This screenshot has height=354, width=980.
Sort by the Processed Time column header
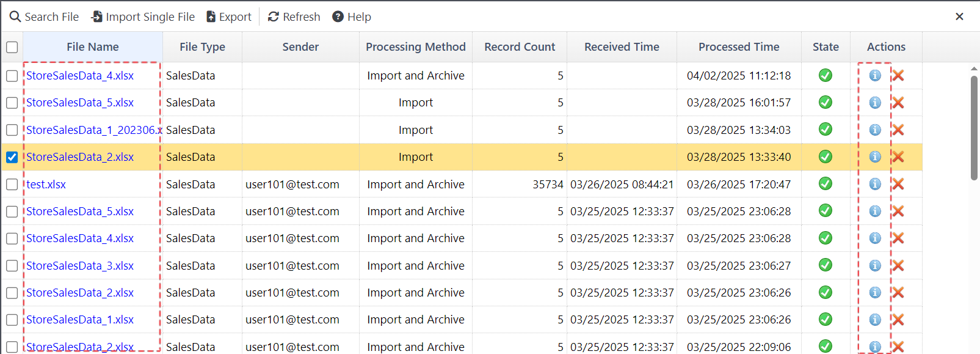(738, 47)
